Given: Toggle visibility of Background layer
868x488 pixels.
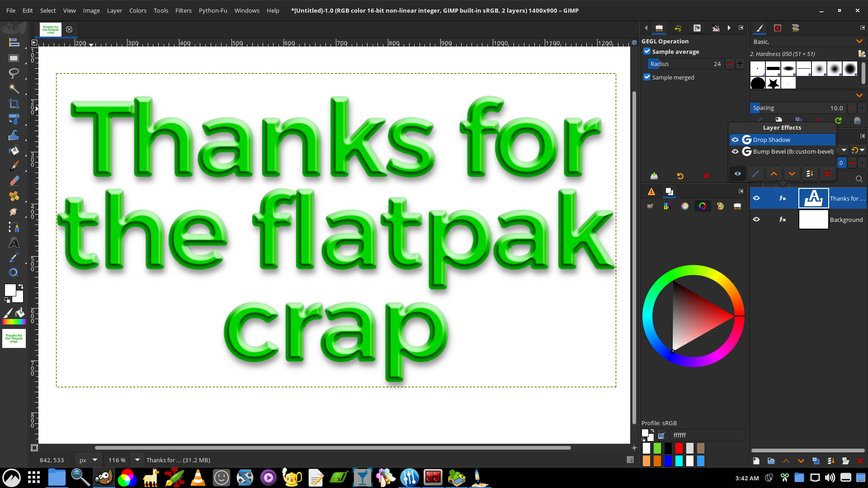Looking at the screenshot, I should click(756, 220).
